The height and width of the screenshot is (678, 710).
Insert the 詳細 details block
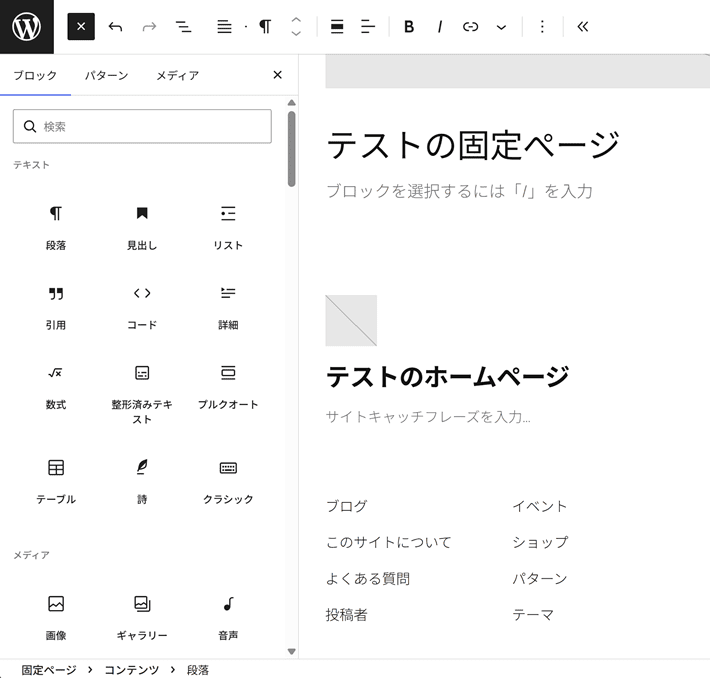[x=228, y=308]
